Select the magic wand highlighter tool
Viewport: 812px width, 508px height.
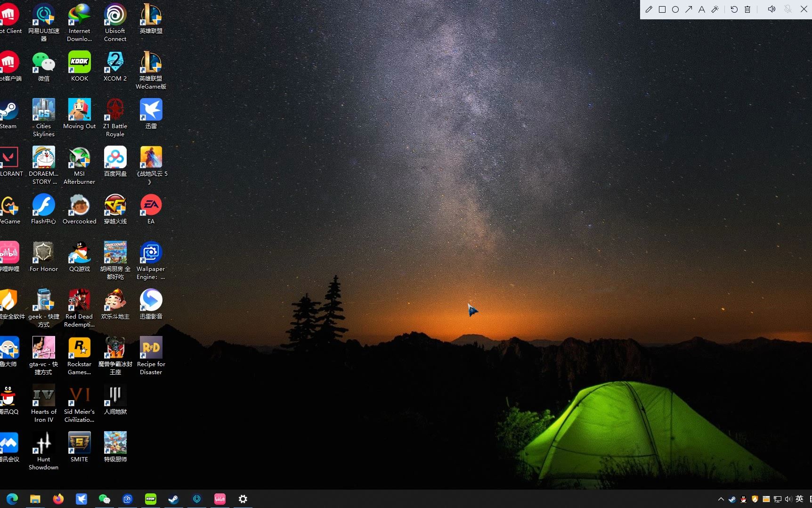tap(715, 9)
